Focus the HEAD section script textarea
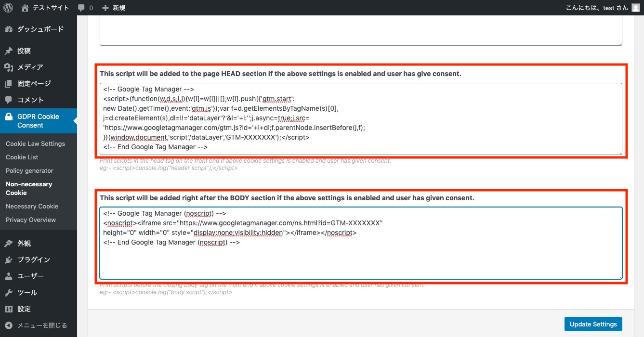The width and height of the screenshot is (644, 337). [361, 119]
